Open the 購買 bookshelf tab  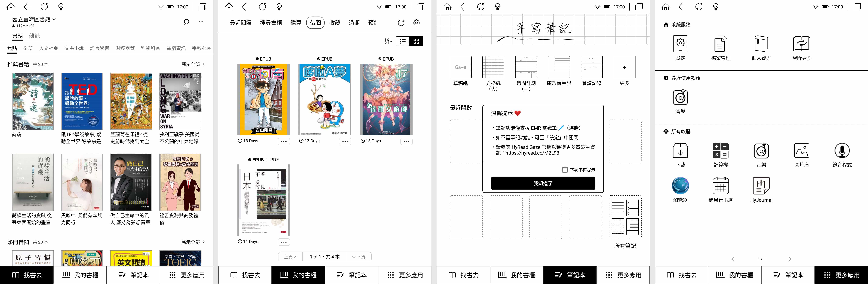(x=296, y=23)
